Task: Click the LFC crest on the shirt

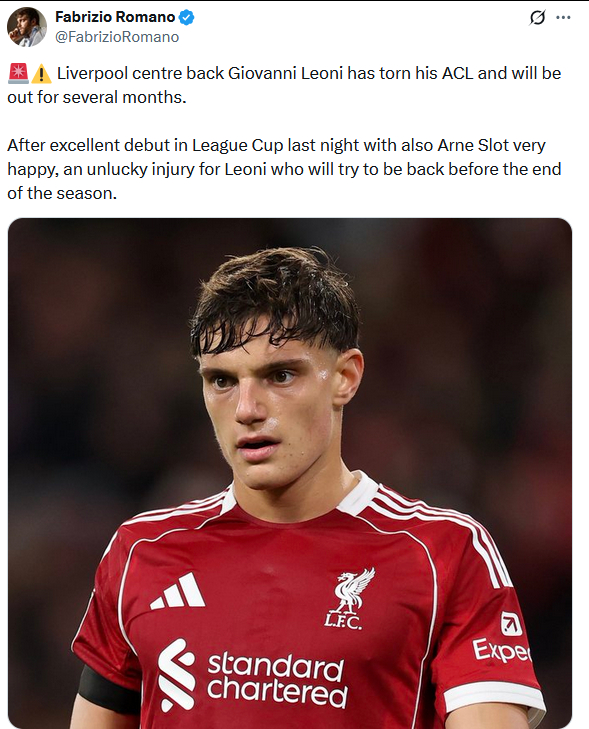Action: click(x=347, y=599)
